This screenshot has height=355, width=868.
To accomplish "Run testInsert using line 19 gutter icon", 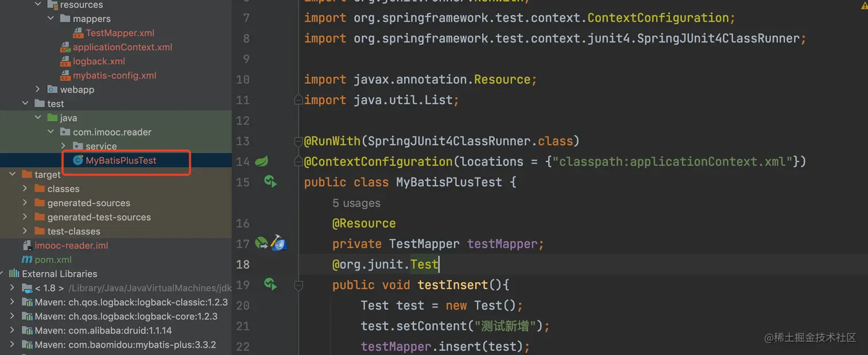I will click(270, 284).
